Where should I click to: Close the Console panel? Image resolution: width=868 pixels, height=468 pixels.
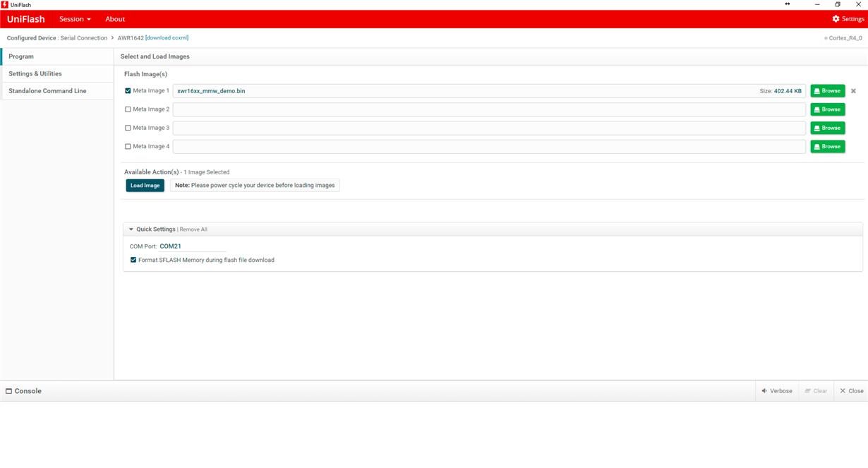click(x=851, y=391)
